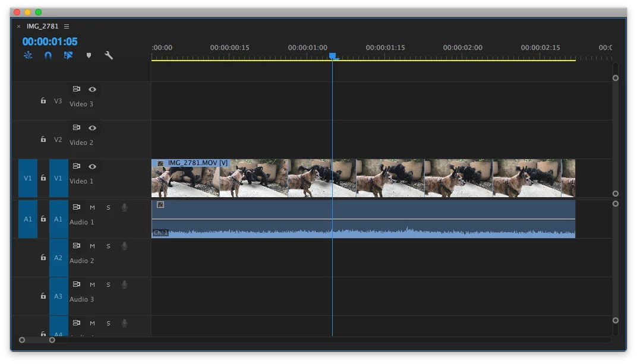Mute Audio 1 track
This screenshot has height=364, width=637.
(x=92, y=207)
